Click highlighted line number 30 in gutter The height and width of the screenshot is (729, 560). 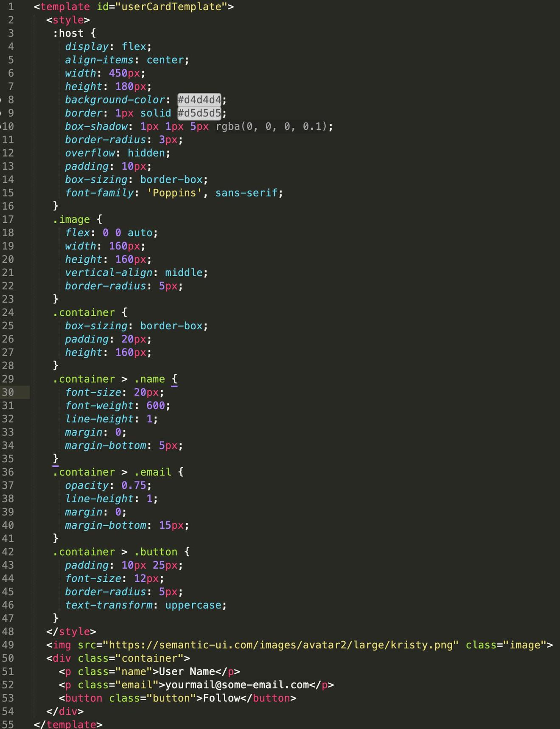[8, 392]
